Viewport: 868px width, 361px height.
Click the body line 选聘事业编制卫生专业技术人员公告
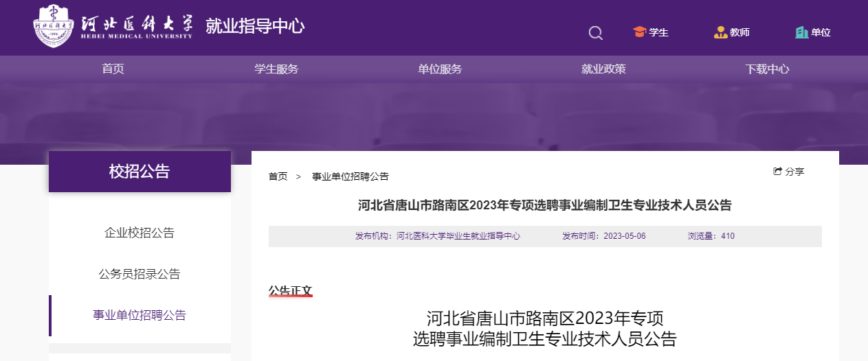point(545,339)
